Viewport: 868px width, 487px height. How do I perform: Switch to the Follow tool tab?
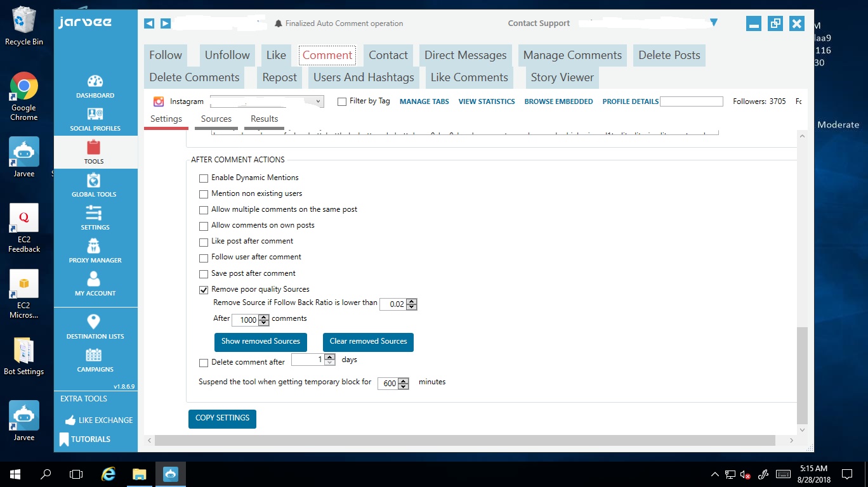click(x=166, y=55)
